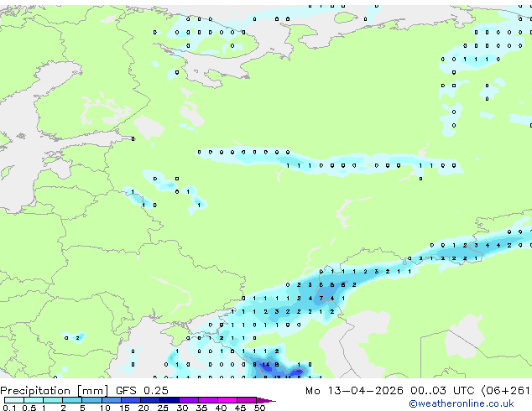Click the 'Precipitation [mm]' title text
Screen dimensions: 532x411
click(55, 391)
